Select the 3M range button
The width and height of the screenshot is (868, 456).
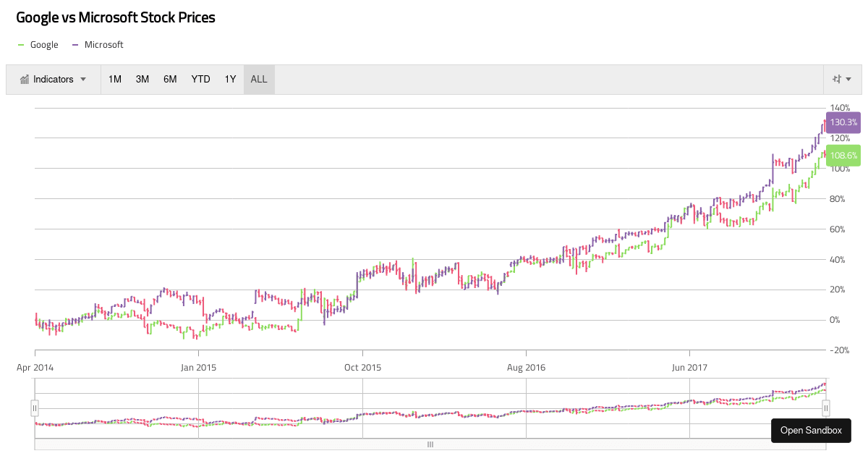click(x=142, y=79)
